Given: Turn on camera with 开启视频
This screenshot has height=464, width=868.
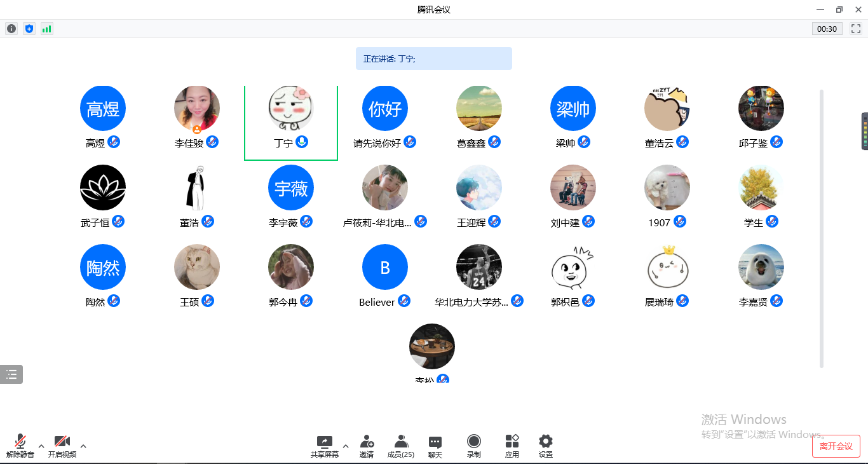Looking at the screenshot, I should (x=62, y=446).
